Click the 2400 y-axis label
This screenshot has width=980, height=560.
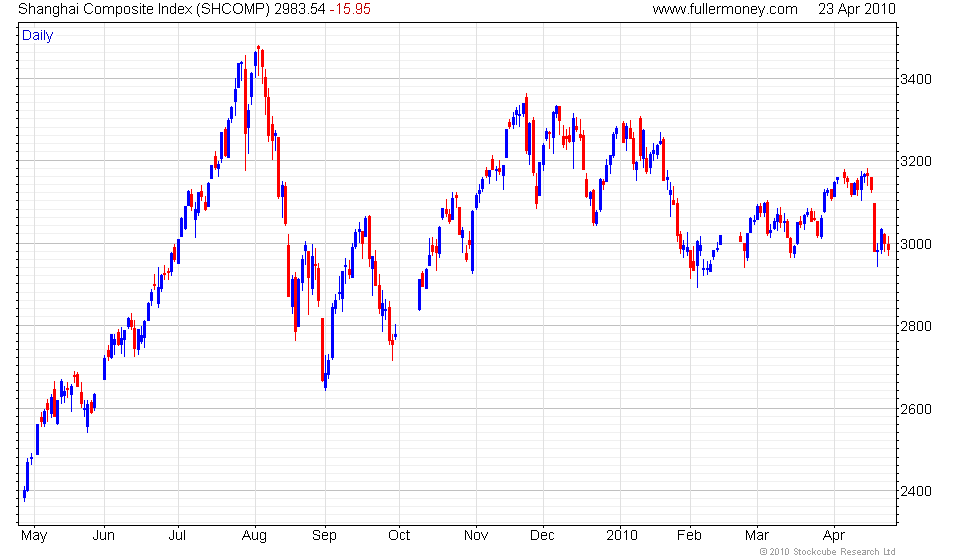(916, 491)
